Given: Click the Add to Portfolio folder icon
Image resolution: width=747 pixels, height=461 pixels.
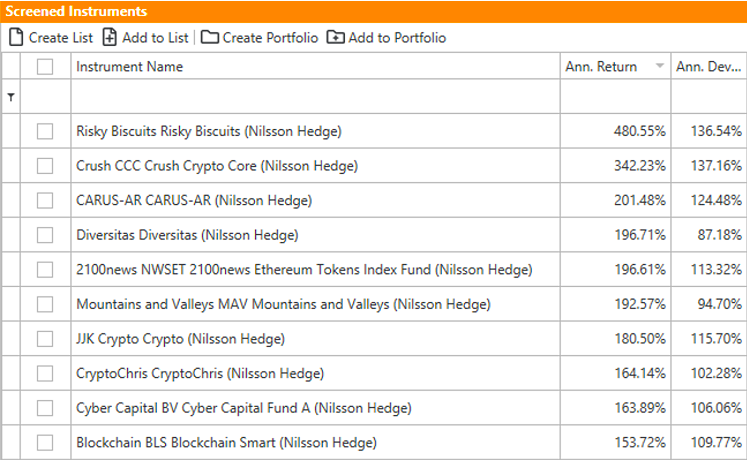Looking at the screenshot, I should tap(335, 38).
